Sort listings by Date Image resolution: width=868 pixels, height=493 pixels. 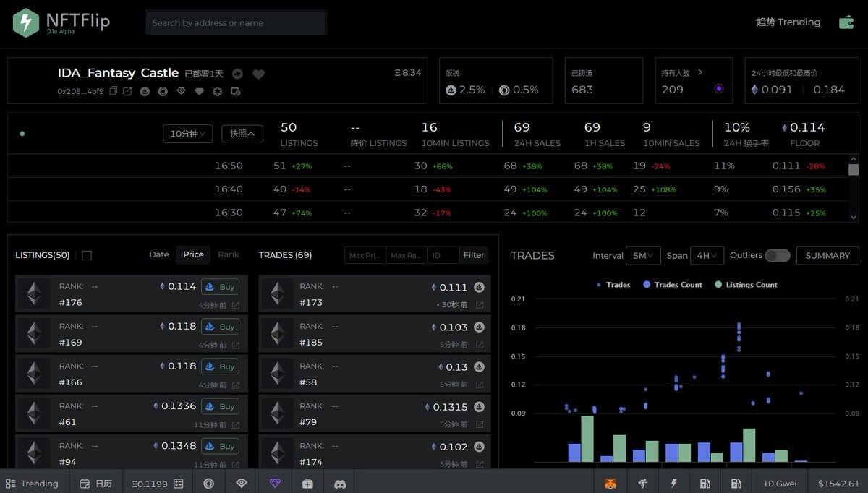[x=159, y=254]
